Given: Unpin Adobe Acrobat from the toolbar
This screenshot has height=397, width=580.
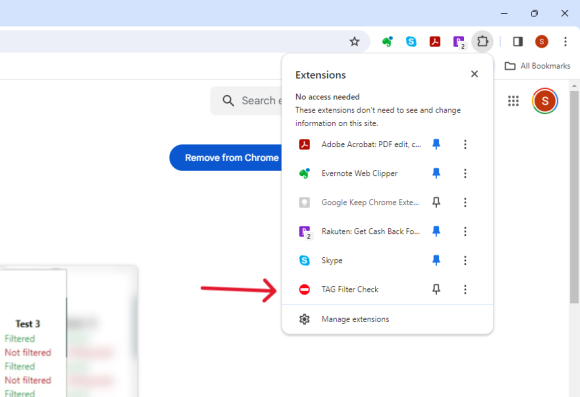Looking at the screenshot, I should [436, 144].
